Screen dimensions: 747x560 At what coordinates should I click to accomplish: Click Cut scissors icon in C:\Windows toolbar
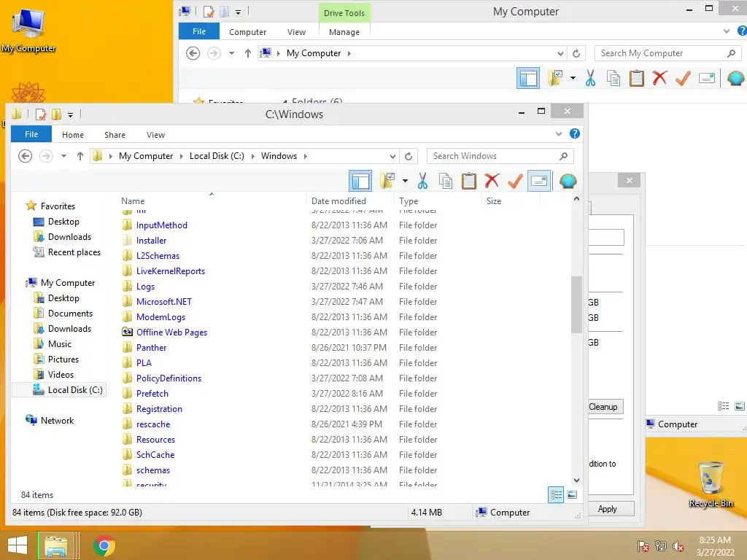(x=422, y=181)
